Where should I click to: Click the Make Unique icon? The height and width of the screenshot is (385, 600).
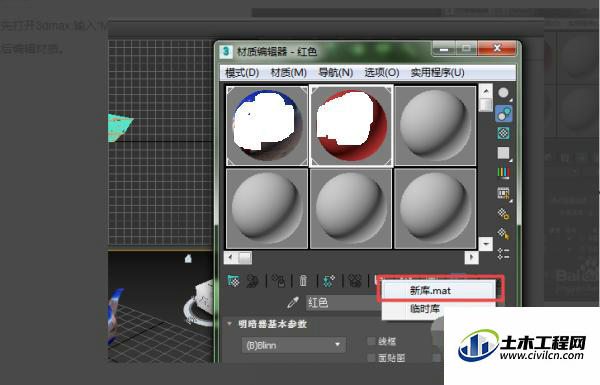[x=355, y=281]
